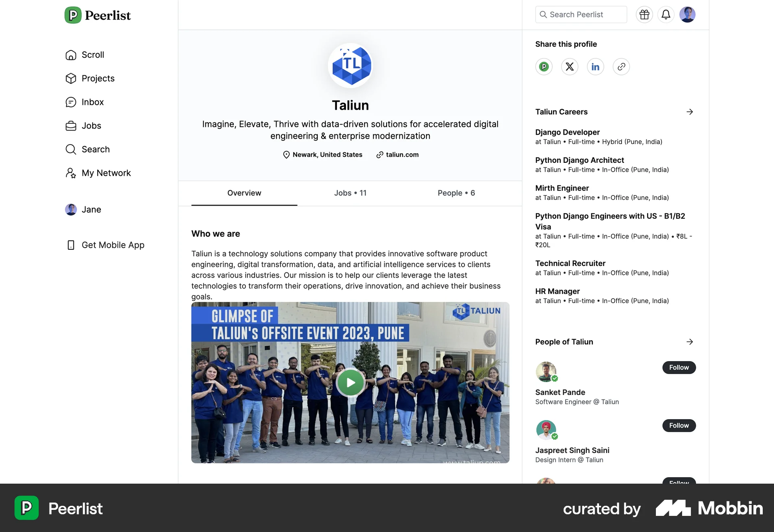Open Projects in the sidebar
This screenshot has width=774, height=532.
tap(98, 78)
